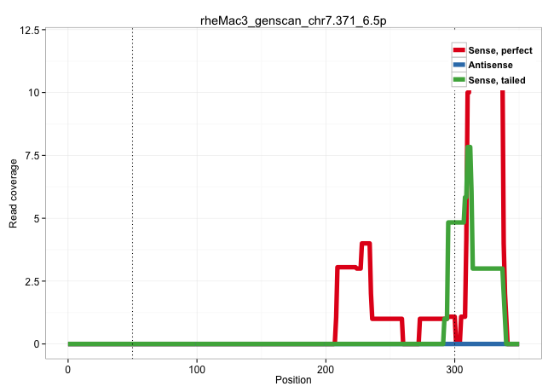Click the 7.5 y-axis tick label
The image size is (554, 392).
pos(32,155)
